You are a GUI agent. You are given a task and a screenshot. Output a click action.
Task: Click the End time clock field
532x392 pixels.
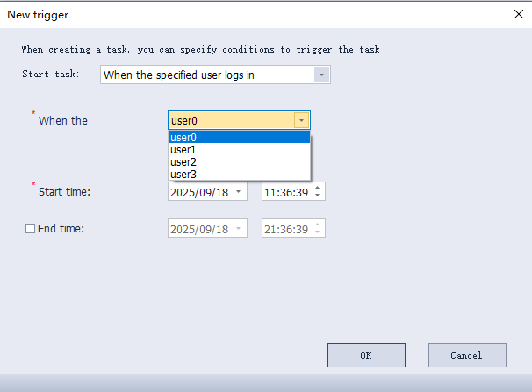click(x=285, y=229)
